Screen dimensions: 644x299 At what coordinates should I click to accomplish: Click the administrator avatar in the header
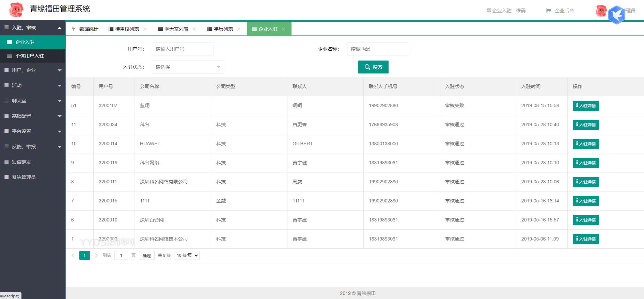tap(601, 11)
